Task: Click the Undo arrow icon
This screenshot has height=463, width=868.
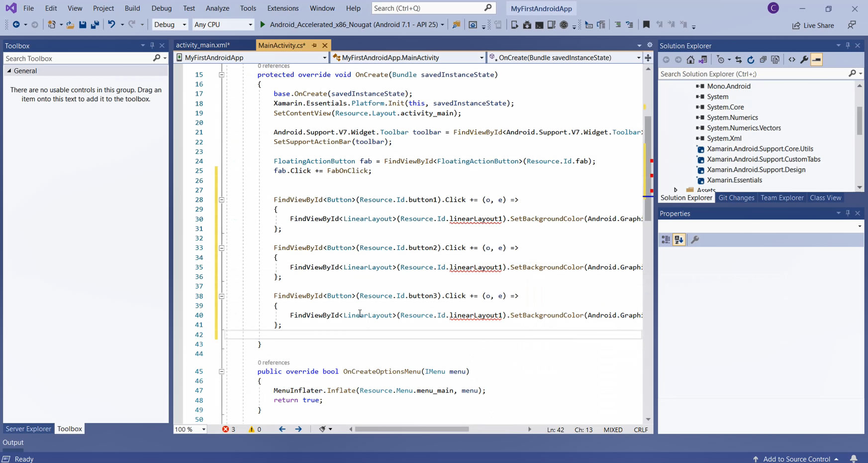Action: pos(111,24)
